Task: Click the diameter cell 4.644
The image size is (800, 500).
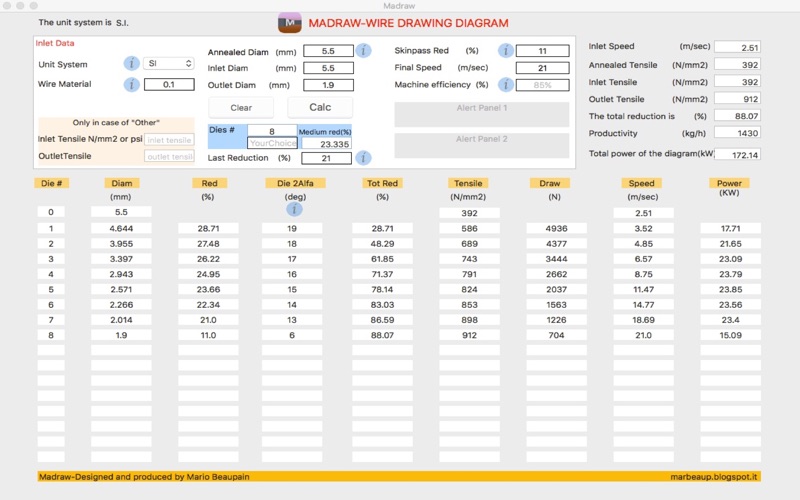Action: tap(121, 229)
